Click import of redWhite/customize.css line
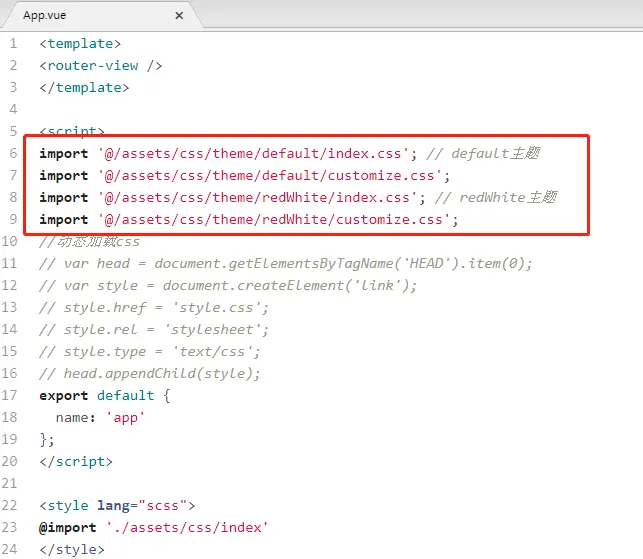The width and height of the screenshot is (643, 559). tap(249, 220)
